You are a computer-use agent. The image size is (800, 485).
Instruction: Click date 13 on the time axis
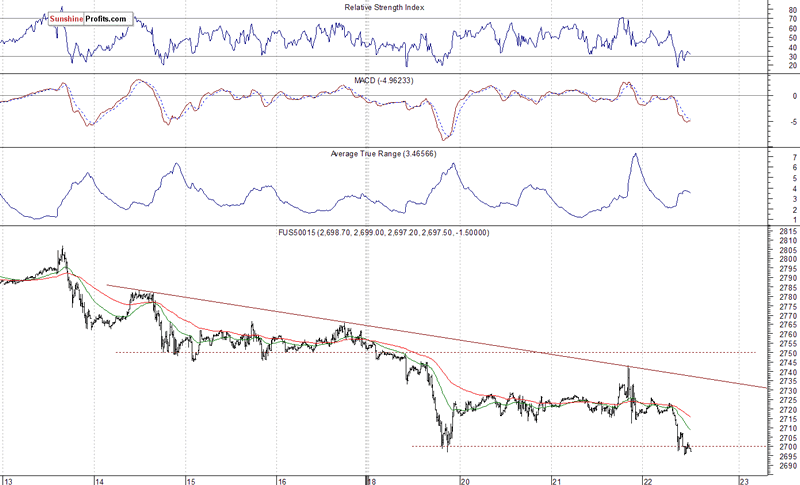pos(8,479)
